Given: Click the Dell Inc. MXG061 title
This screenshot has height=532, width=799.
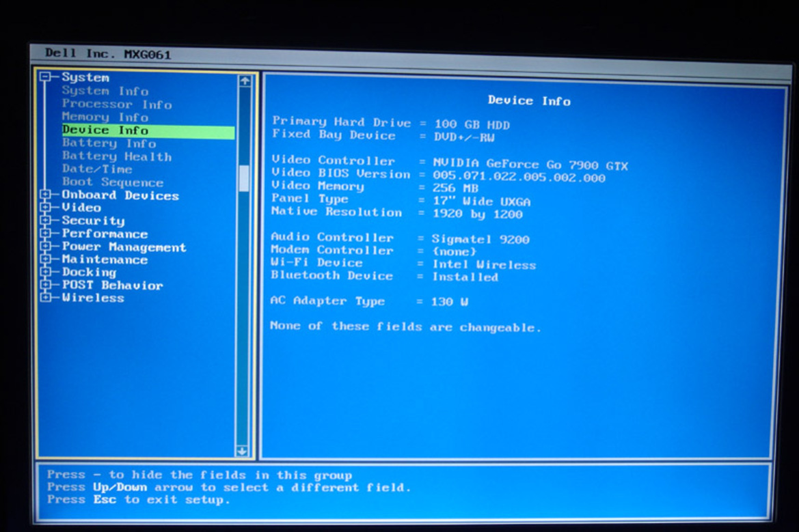Looking at the screenshot, I should pyautogui.click(x=108, y=53).
